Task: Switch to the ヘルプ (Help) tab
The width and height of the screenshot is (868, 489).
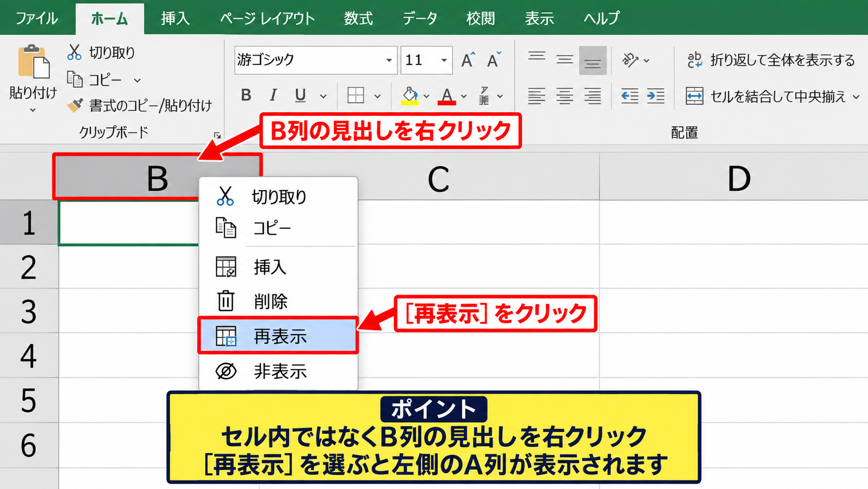Action: (601, 18)
